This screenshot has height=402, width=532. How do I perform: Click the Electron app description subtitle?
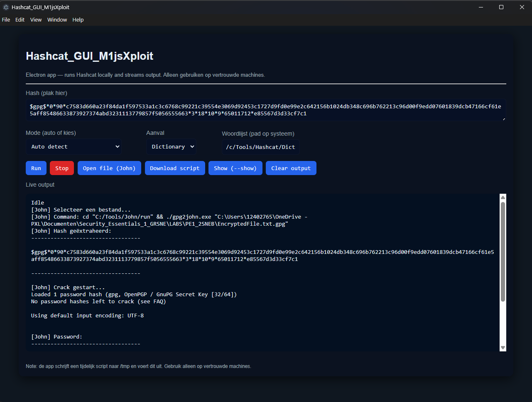(x=145, y=75)
